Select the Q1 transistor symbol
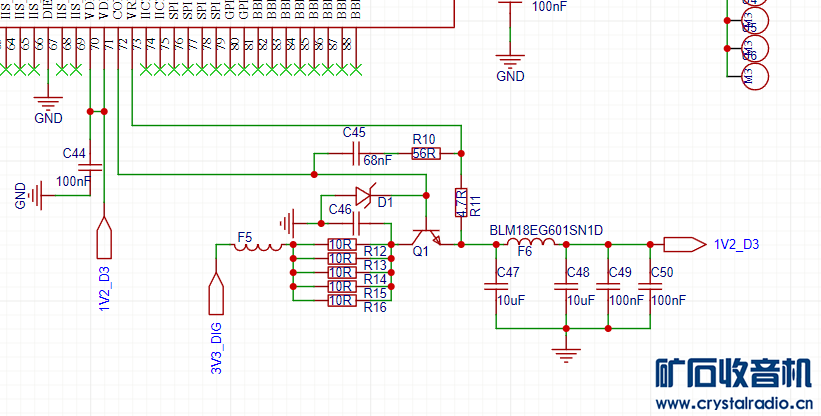This screenshot has width=821, height=416. pos(426,237)
